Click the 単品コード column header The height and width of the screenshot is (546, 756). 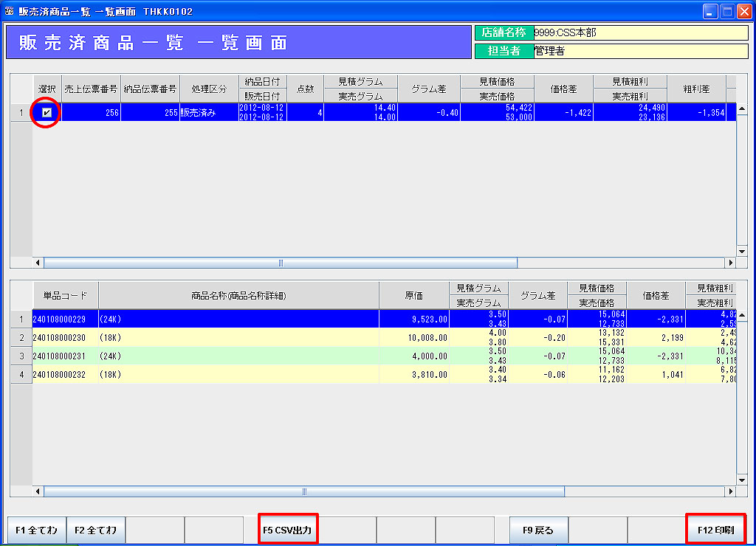[x=65, y=295]
